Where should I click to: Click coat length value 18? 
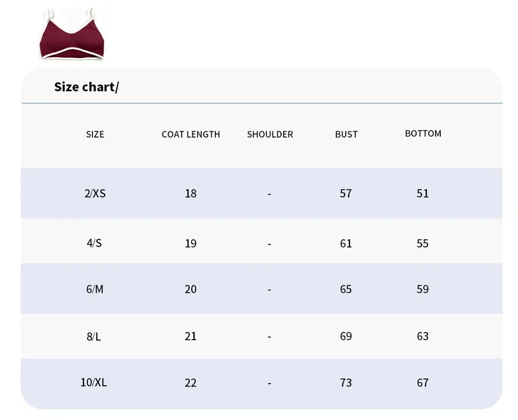click(191, 193)
